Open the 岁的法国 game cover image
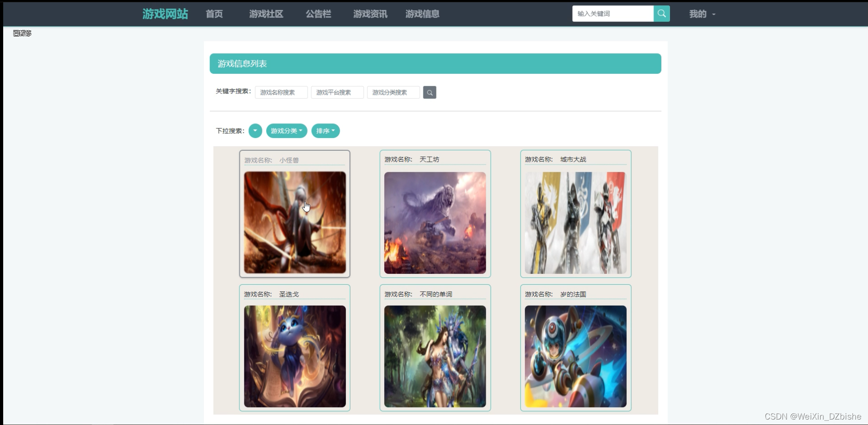Screen dimensions: 868x425 [576, 356]
